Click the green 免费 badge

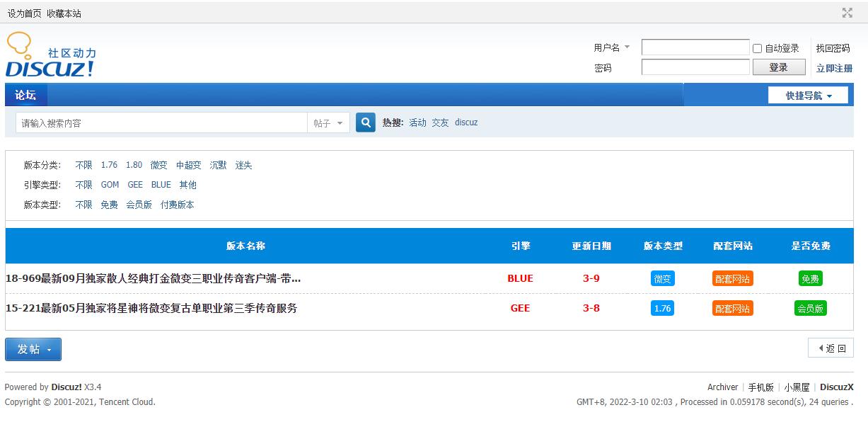click(810, 278)
